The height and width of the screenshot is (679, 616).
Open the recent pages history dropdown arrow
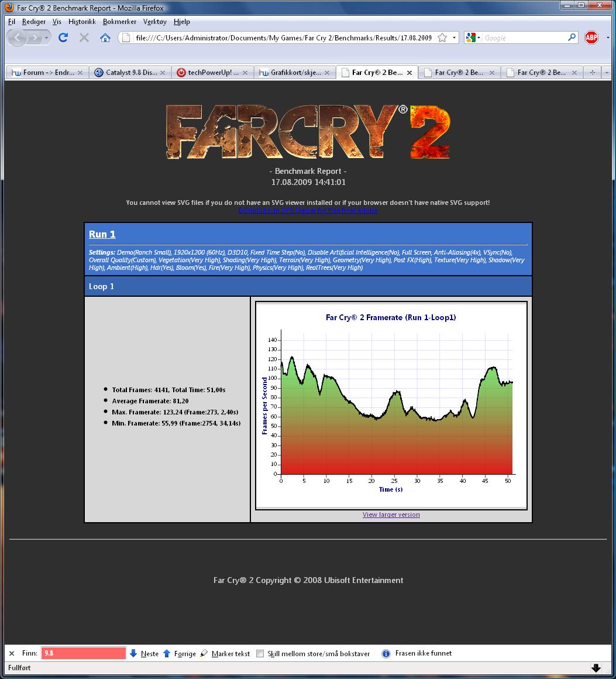(46, 38)
